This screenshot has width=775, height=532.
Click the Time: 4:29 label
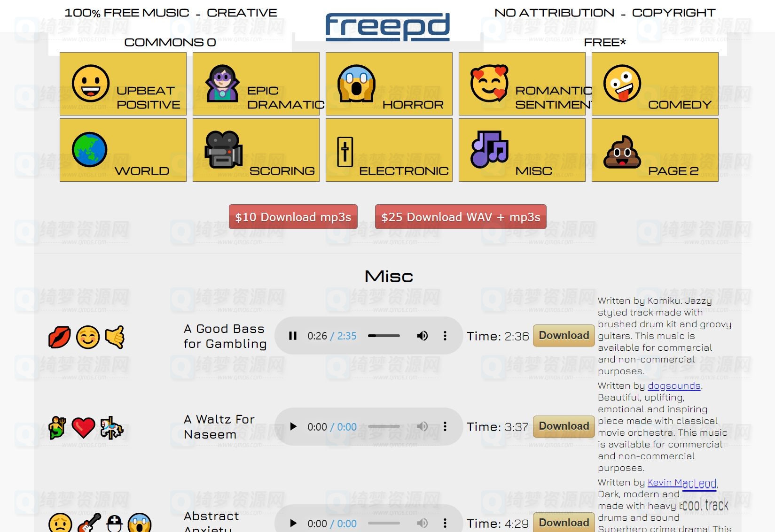click(498, 524)
